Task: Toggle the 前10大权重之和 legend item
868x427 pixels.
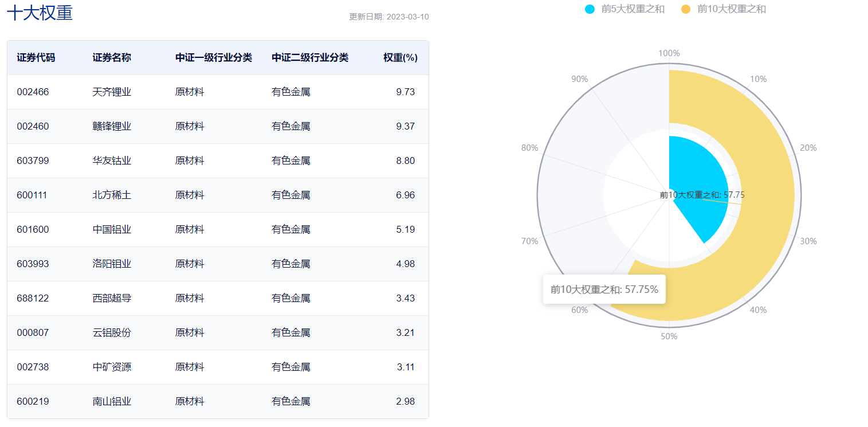Action: (x=731, y=9)
